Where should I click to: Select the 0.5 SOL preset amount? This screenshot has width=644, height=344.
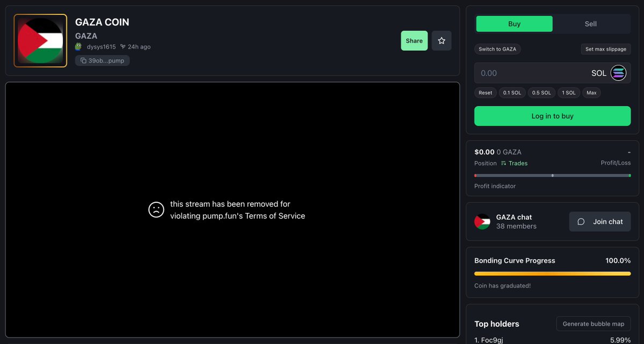point(541,93)
